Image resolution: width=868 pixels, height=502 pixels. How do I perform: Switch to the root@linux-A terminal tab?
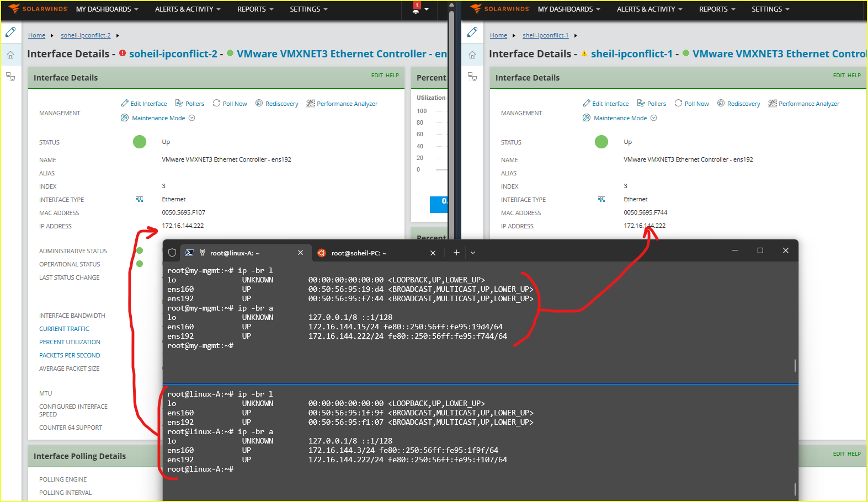coord(245,253)
